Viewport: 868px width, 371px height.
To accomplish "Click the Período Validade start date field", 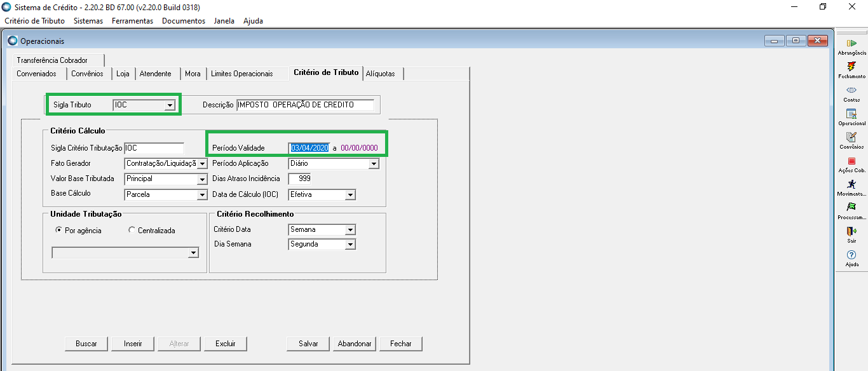I will (309, 148).
